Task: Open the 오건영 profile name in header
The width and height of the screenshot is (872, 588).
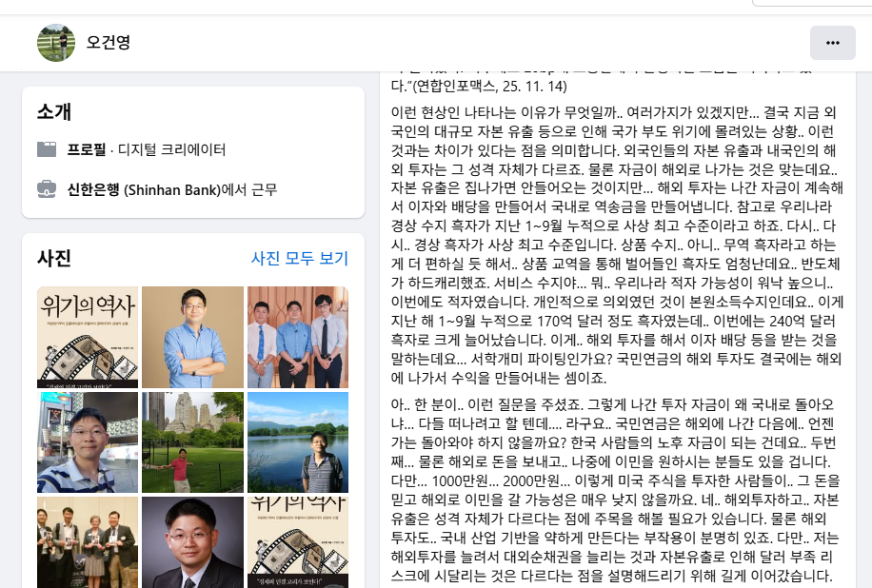Action: [108, 42]
